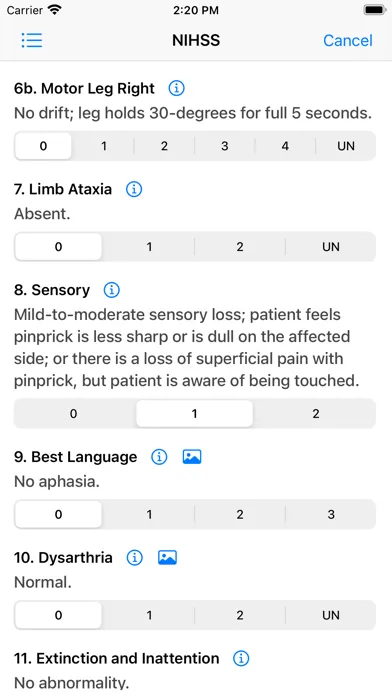
Task: Select score 2 for Limb Ataxia
Action: [x=240, y=246]
